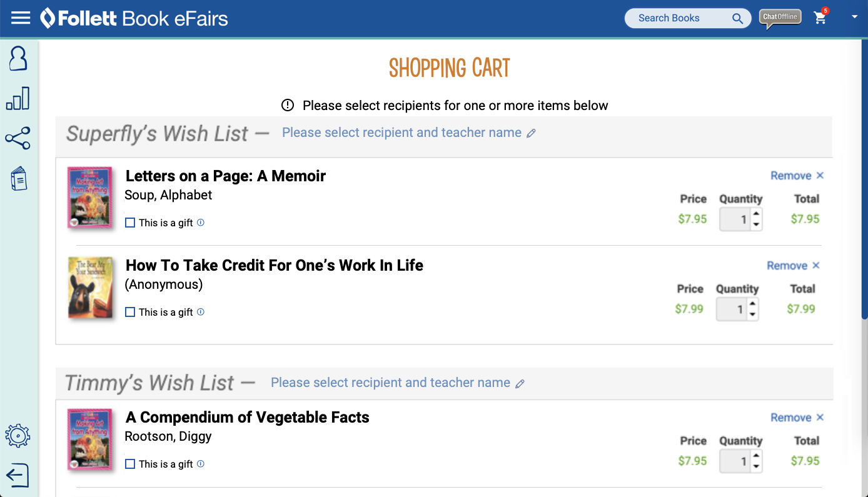Click the share icon on the left sidebar
868x497 pixels.
(18, 139)
